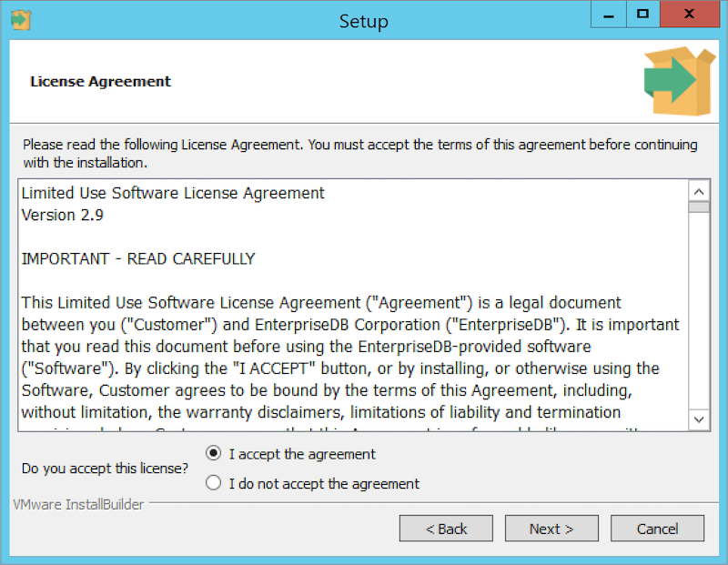Click the license scrollbar down arrow
The image size is (728, 565).
tap(699, 419)
